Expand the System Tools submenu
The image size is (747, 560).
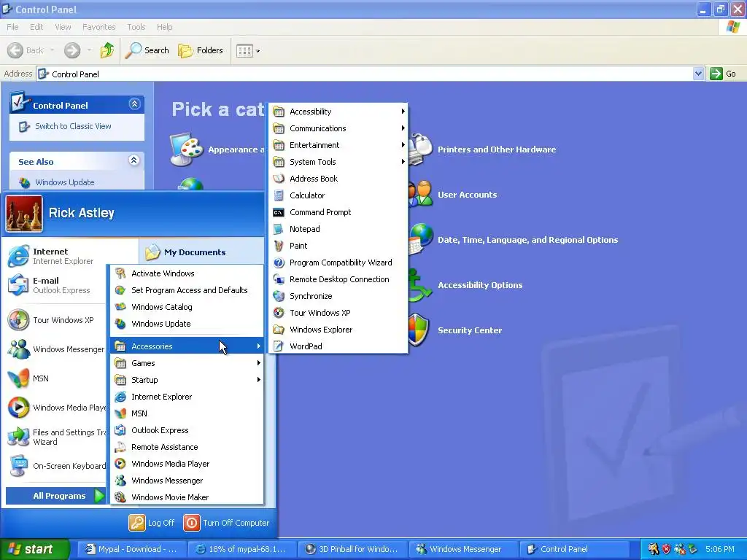tap(338, 162)
